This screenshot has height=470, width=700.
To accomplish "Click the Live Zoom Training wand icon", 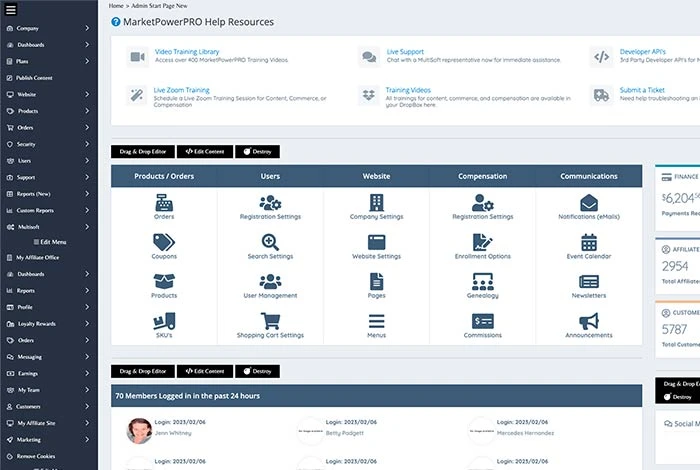I will pyautogui.click(x=137, y=95).
